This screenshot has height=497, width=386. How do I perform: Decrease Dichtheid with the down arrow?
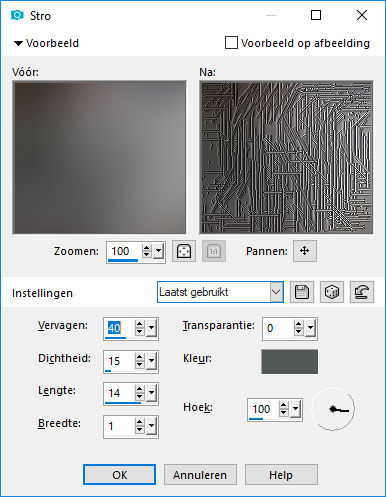pos(140,365)
